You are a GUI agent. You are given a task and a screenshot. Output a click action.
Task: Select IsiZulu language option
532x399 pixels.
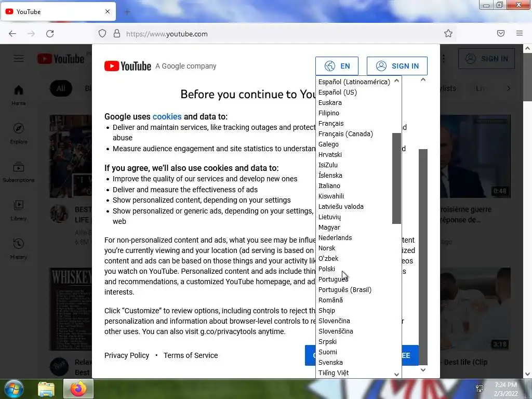[x=354, y=165]
